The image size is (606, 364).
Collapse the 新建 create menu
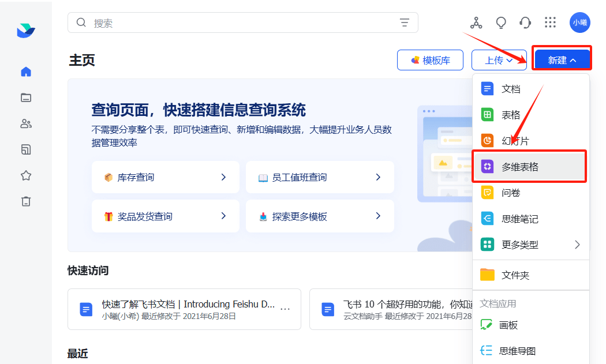coord(562,60)
